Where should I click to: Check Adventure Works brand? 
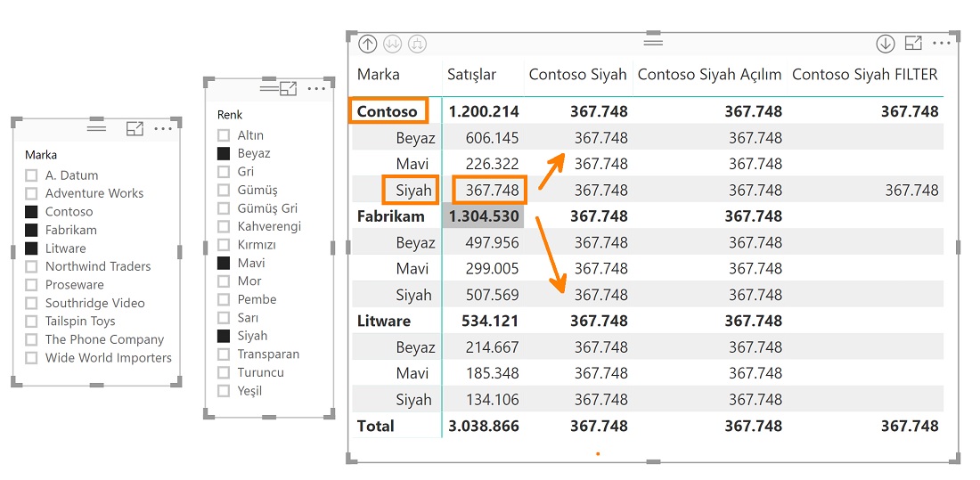click(31, 194)
